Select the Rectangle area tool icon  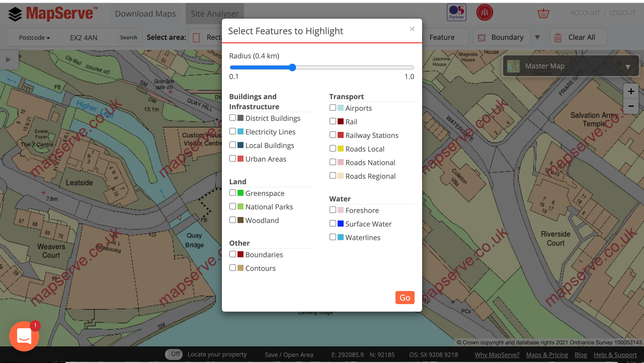pyautogui.click(x=196, y=38)
